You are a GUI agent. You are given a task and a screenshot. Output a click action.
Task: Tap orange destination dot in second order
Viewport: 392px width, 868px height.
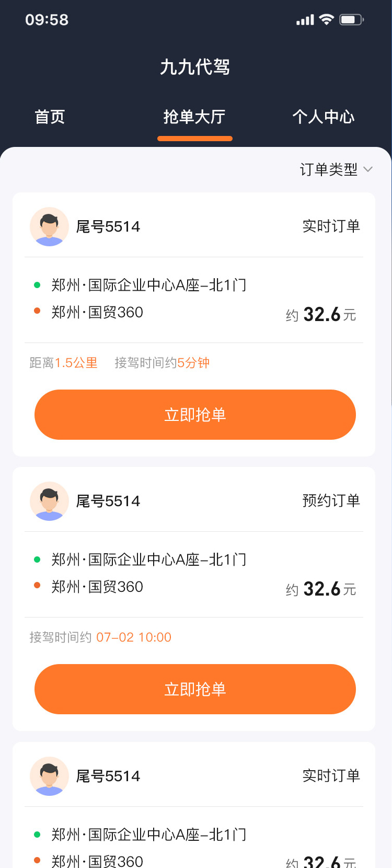coord(37,586)
